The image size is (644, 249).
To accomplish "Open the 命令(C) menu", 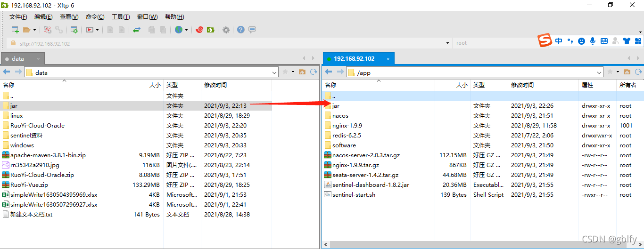I will [95, 17].
